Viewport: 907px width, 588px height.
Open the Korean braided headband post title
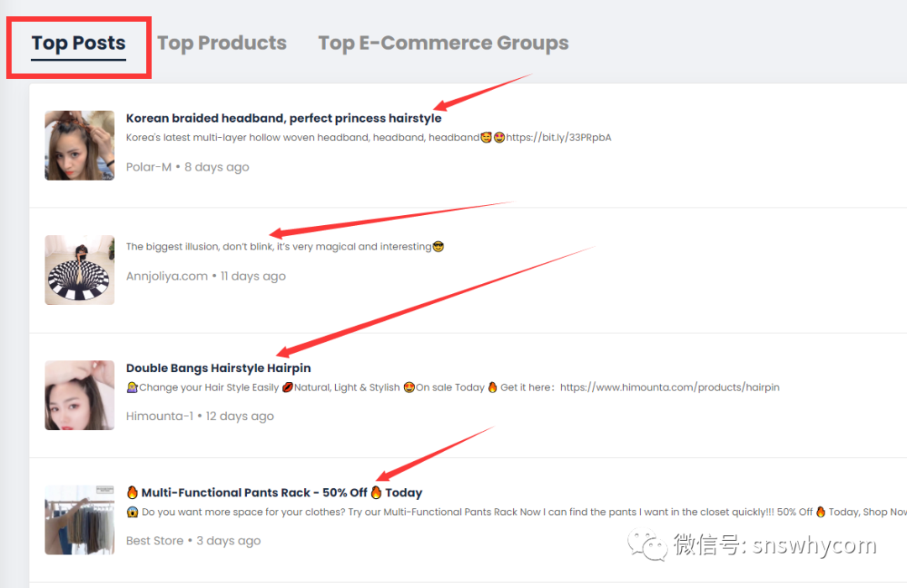pos(283,118)
